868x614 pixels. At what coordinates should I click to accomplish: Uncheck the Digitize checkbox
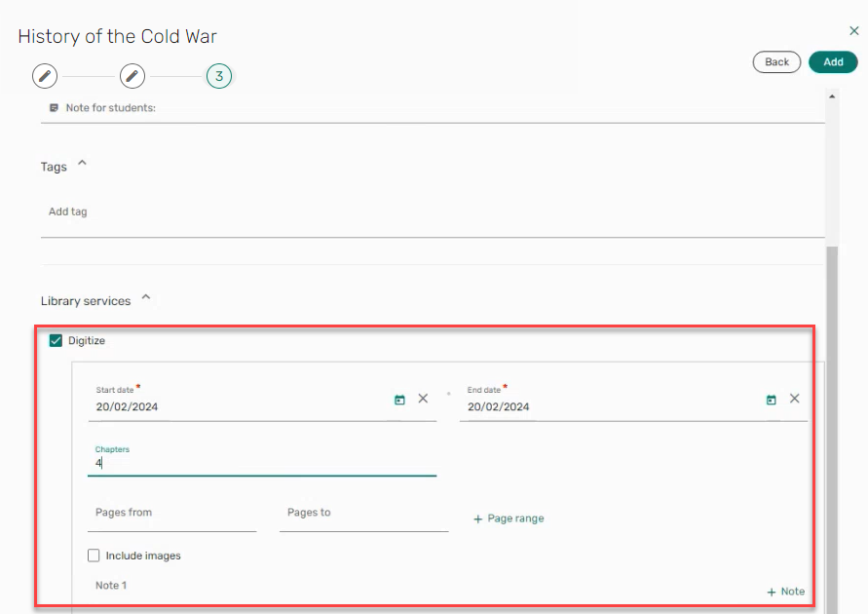coord(56,340)
